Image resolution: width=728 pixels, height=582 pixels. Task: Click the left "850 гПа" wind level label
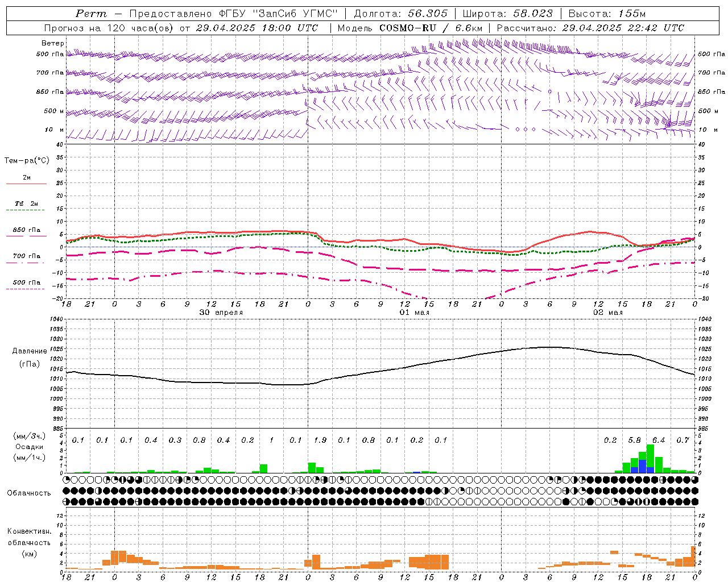pos(50,92)
